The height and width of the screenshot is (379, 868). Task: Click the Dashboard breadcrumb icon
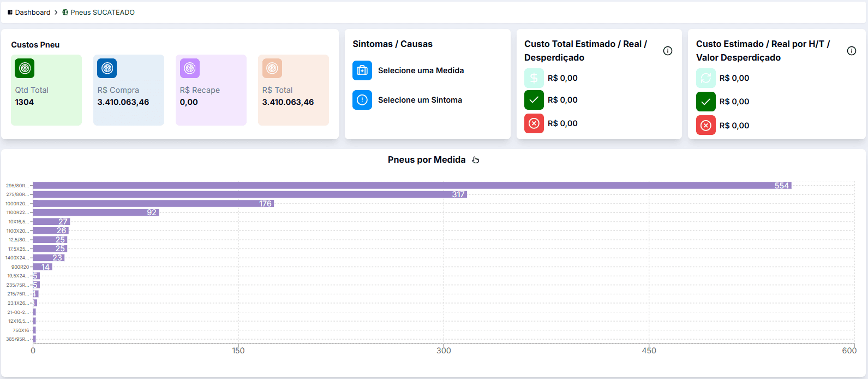[x=10, y=12]
